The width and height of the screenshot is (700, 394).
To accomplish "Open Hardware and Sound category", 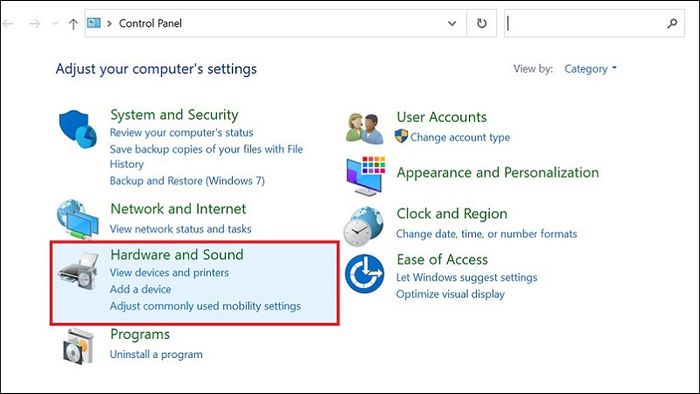I will [177, 254].
